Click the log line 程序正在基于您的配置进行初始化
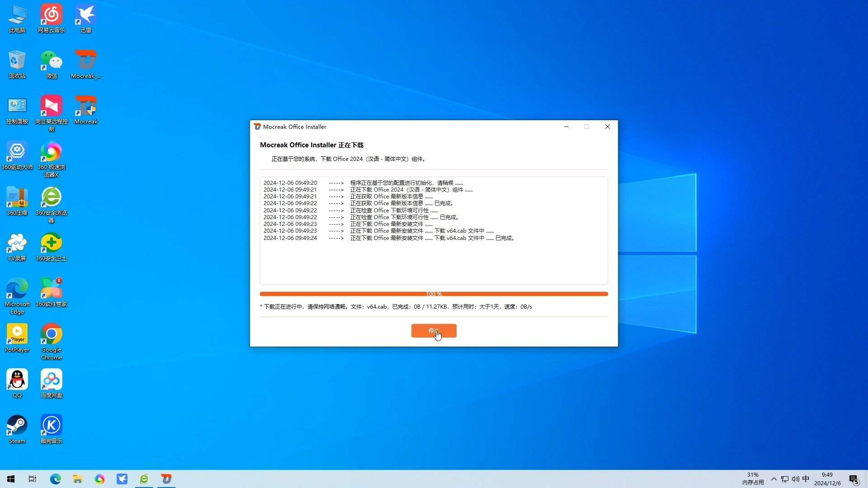 pos(363,183)
